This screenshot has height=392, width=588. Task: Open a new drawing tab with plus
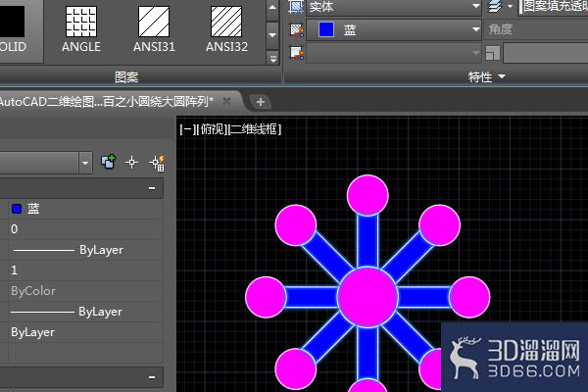261,102
